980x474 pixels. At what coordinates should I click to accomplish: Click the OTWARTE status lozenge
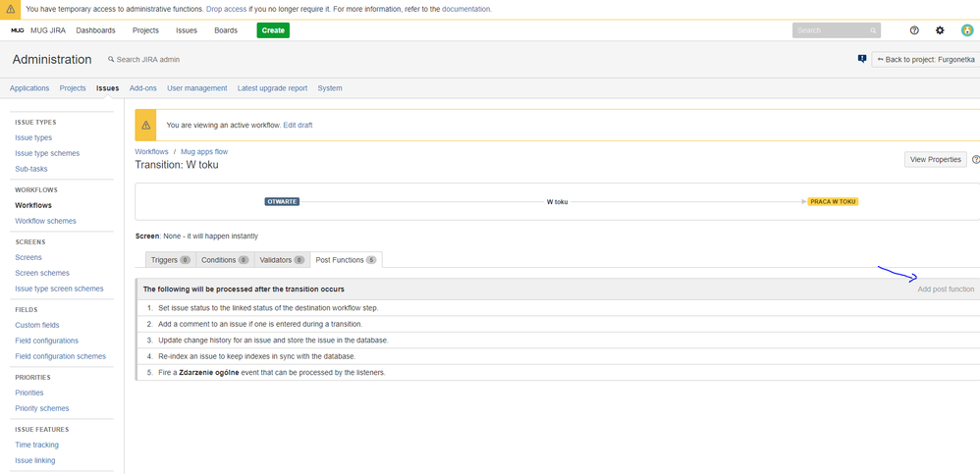click(283, 202)
